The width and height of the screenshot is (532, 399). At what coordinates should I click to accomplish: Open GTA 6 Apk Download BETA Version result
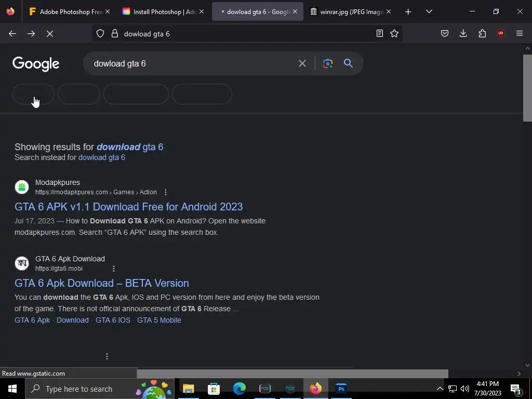coord(102,283)
